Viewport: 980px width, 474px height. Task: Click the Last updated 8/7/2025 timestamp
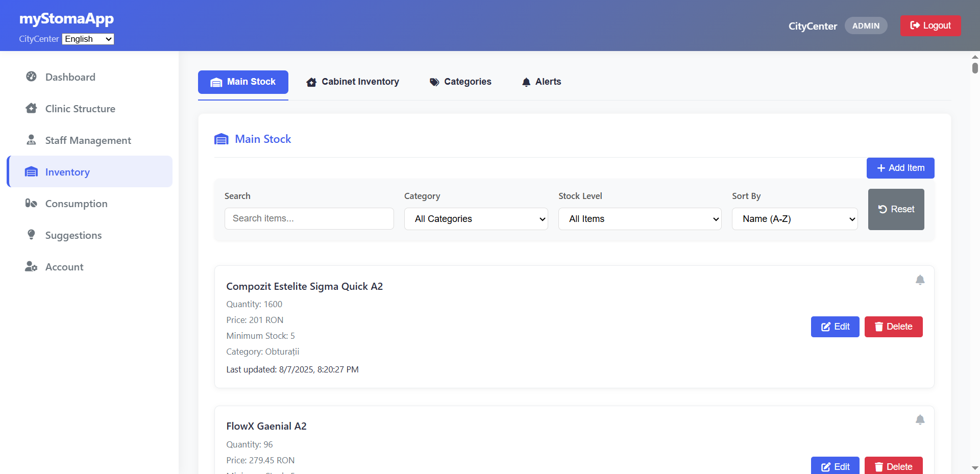(x=292, y=369)
